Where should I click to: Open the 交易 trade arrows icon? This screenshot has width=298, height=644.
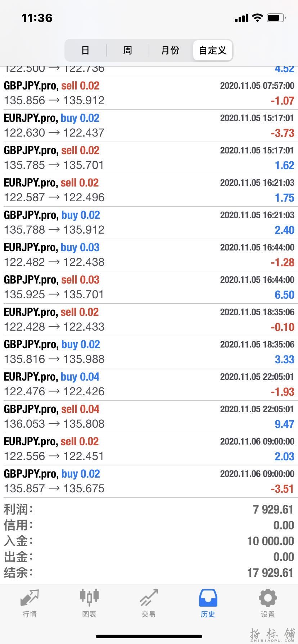[149, 602]
